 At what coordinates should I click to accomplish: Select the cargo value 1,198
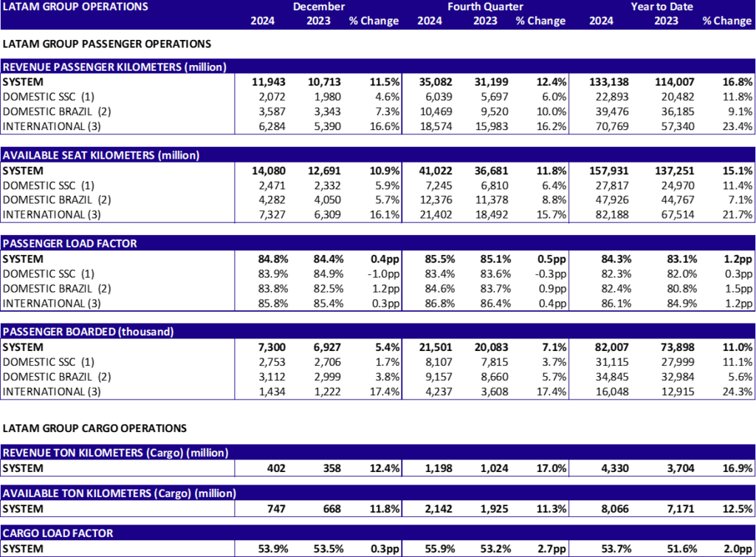pyautogui.click(x=439, y=468)
